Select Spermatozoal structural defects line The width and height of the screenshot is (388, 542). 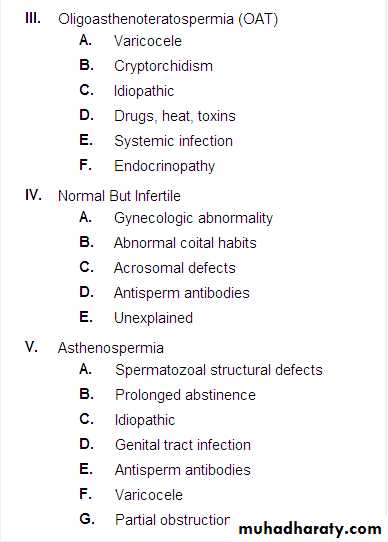point(219,370)
